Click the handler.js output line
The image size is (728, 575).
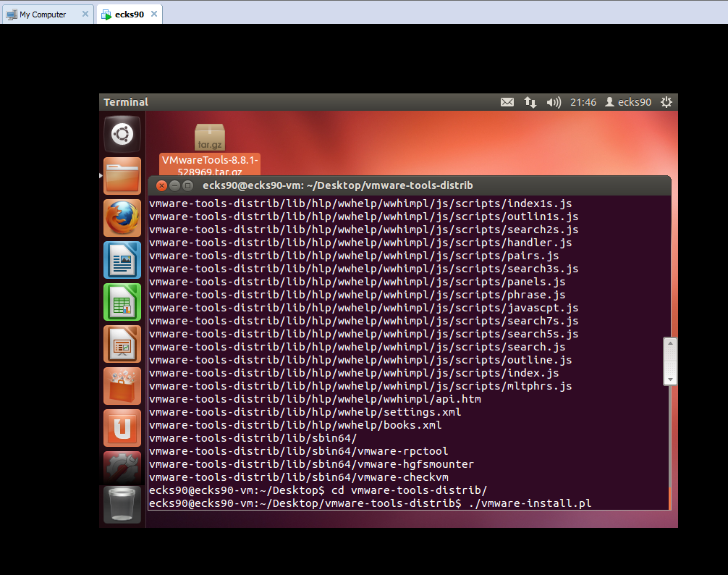coord(360,243)
